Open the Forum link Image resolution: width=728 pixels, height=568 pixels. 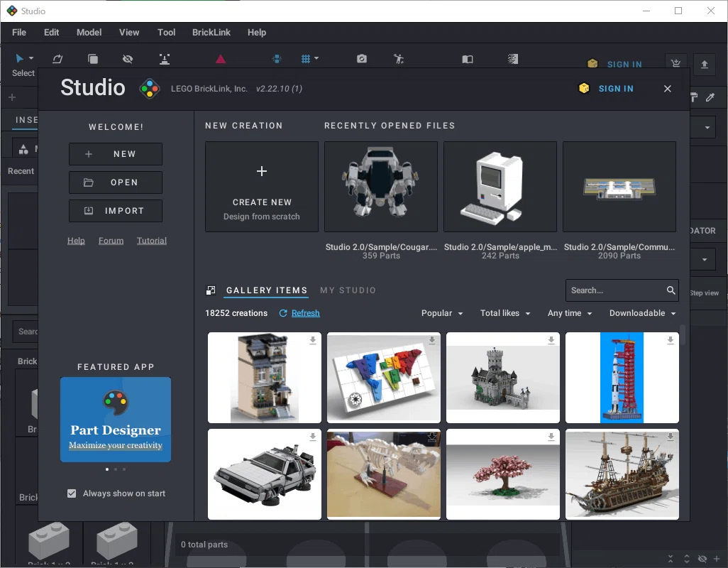111,241
